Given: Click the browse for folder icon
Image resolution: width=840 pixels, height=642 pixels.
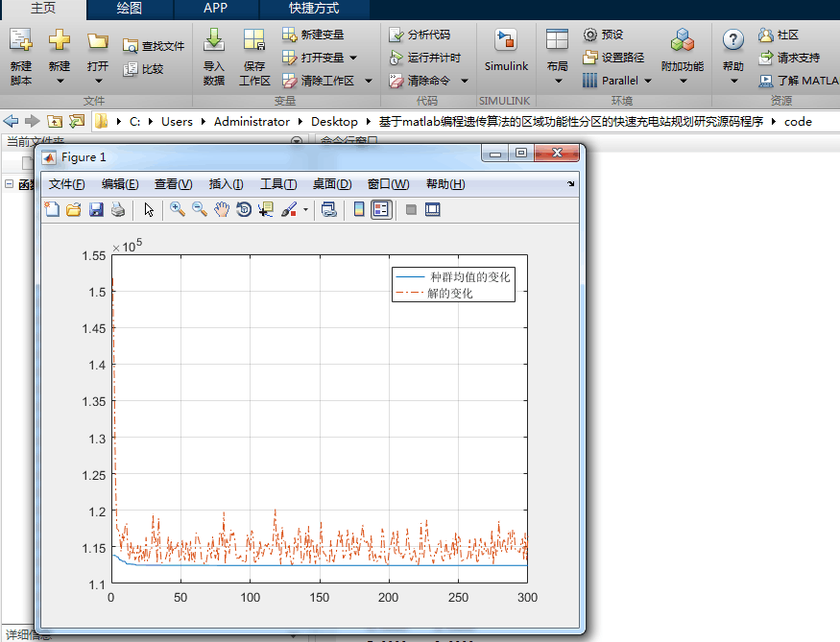Looking at the screenshot, I should (77, 122).
